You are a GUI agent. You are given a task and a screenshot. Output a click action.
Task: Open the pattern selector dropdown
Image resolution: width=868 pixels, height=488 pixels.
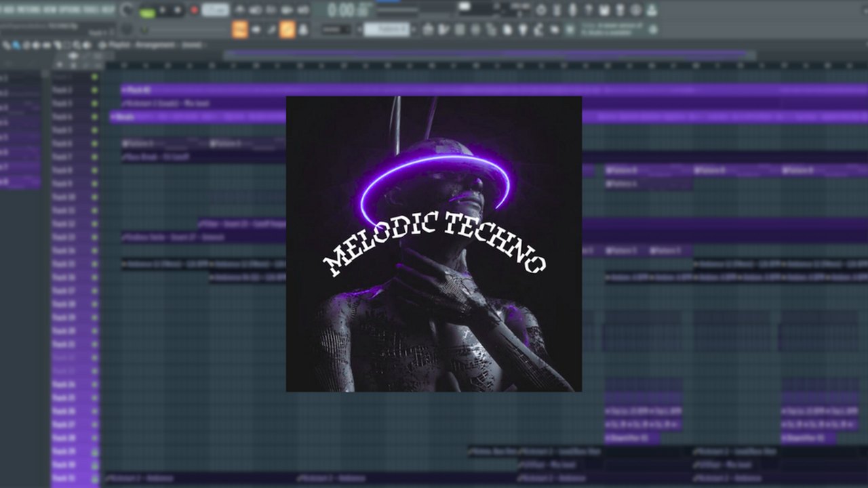[x=387, y=29]
